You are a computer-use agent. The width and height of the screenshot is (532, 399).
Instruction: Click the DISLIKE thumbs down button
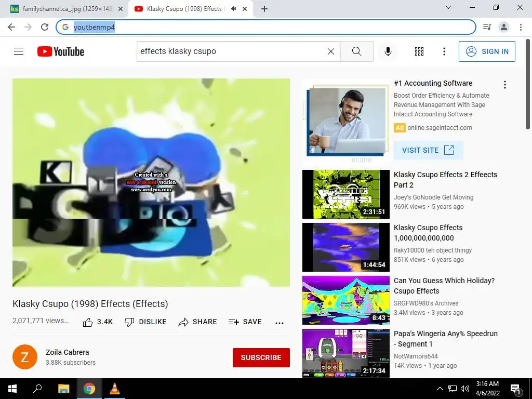click(x=145, y=322)
